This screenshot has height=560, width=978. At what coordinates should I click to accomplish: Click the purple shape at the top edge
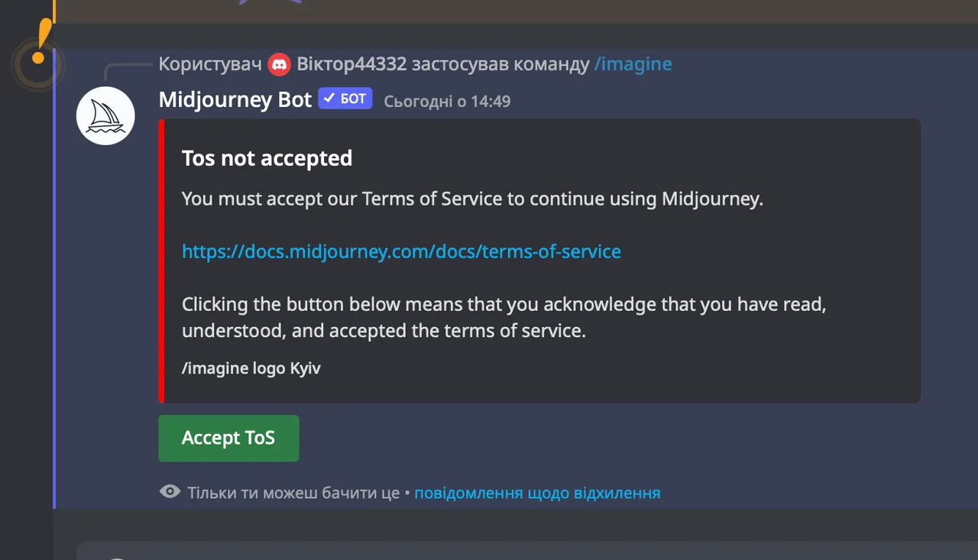pos(270,2)
